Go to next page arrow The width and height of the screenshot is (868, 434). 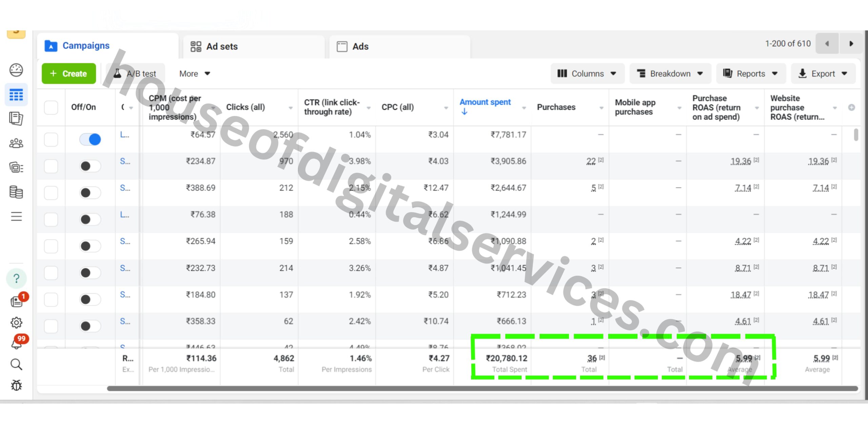[x=851, y=44]
